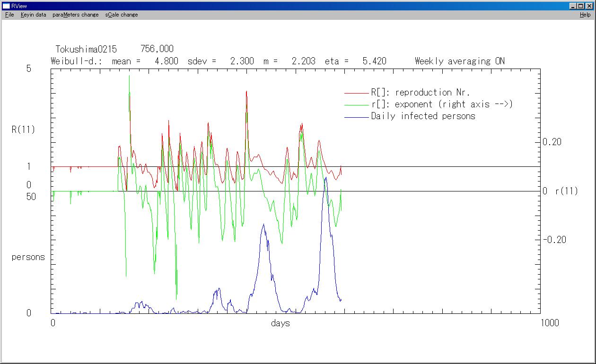Click the population value '756,000'

(x=157, y=49)
